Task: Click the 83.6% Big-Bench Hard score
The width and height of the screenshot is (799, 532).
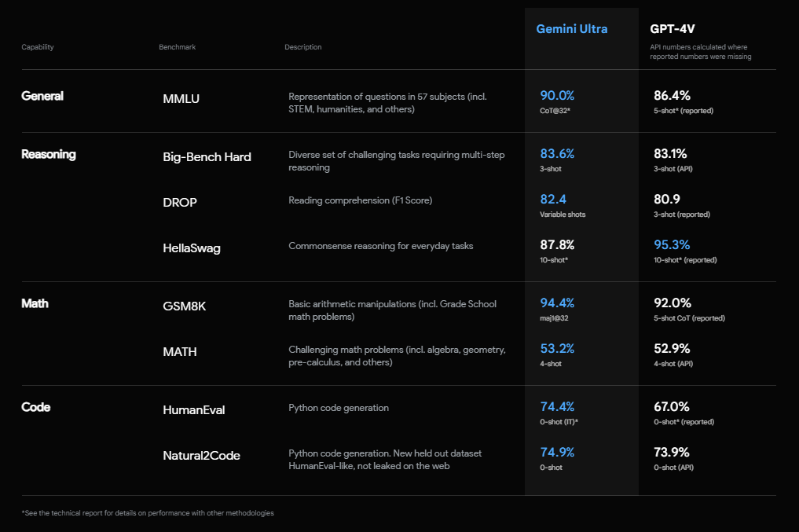Action: tap(557, 153)
